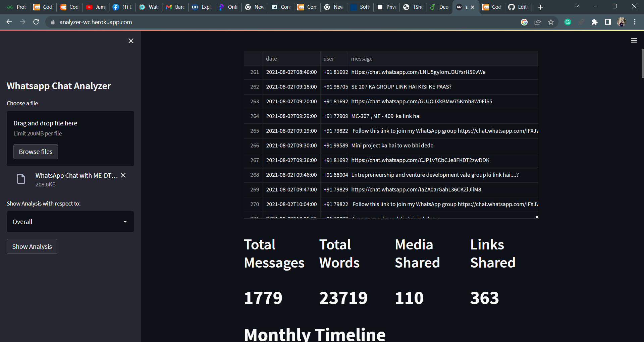Click date cell 2021-08-02T09:46:00
Viewport: 644px width, 342px height.
click(291, 175)
